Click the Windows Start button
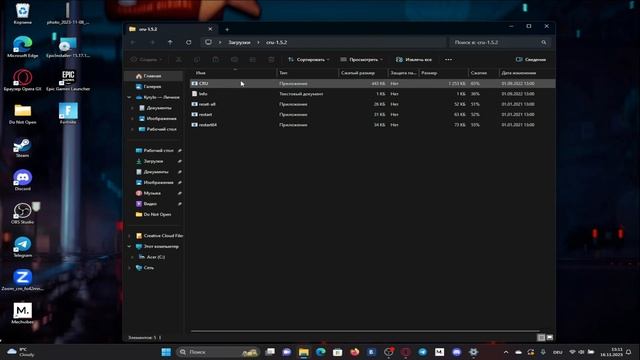 (x=166, y=352)
